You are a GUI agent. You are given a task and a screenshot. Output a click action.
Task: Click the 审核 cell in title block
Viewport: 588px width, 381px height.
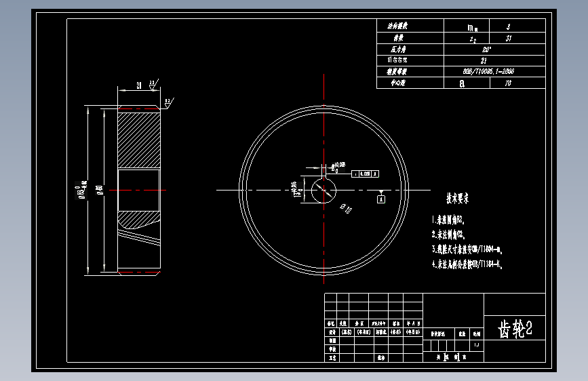tap(332, 349)
